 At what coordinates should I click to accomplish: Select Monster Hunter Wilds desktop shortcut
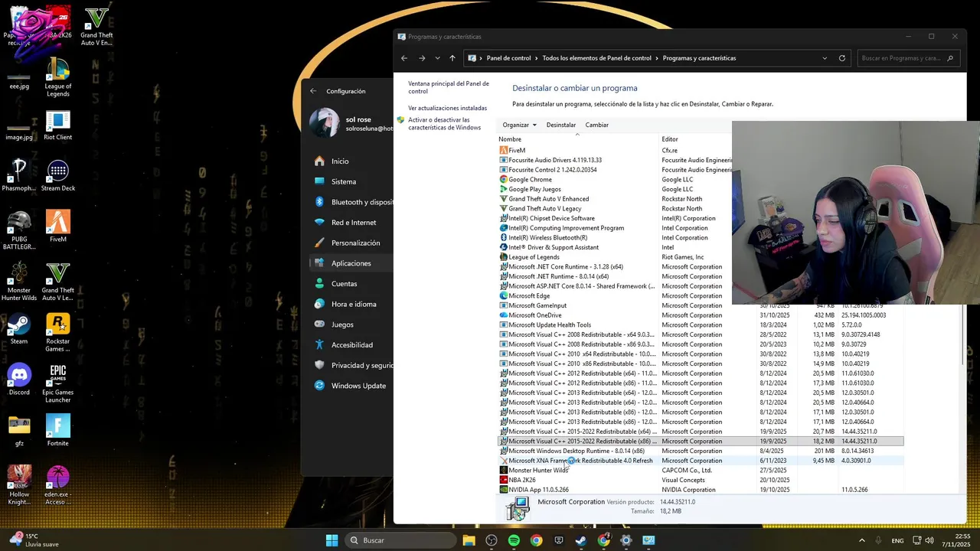coord(19,282)
